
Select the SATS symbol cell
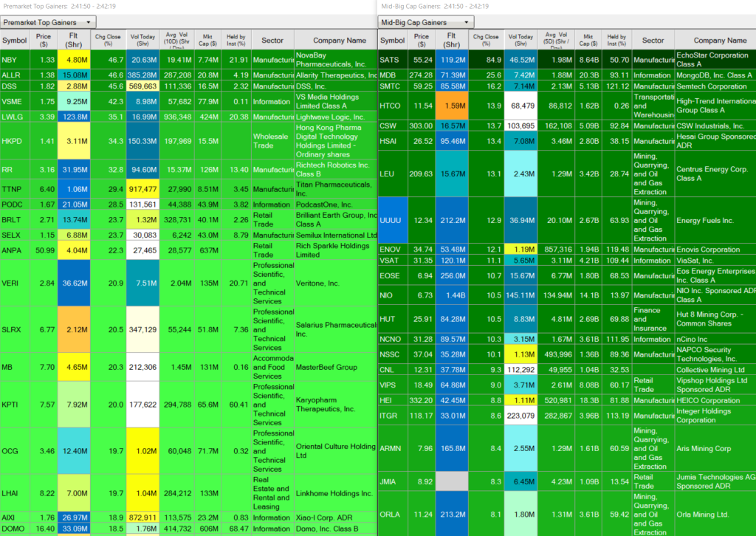point(393,60)
